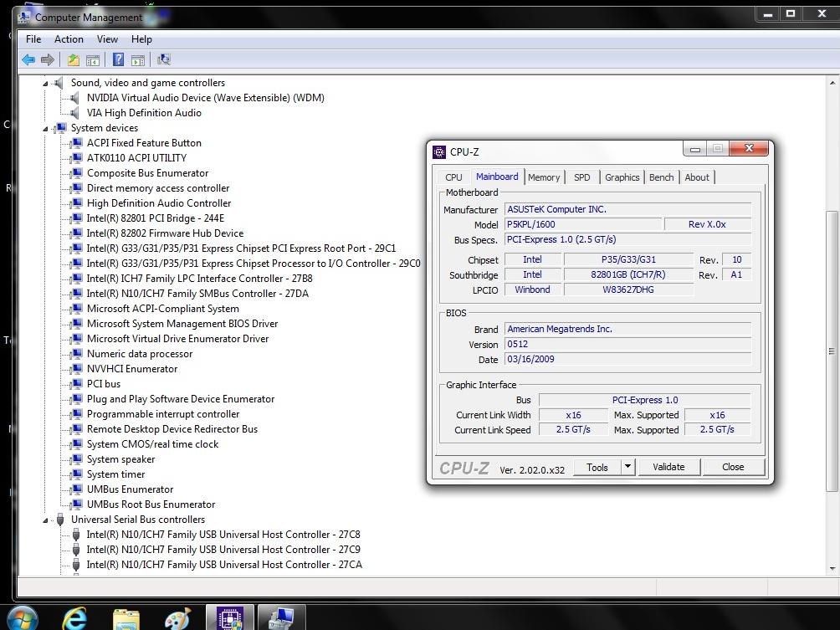Select Numeric data processor entry
Image resolution: width=840 pixels, height=630 pixels.
tap(139, 354)
